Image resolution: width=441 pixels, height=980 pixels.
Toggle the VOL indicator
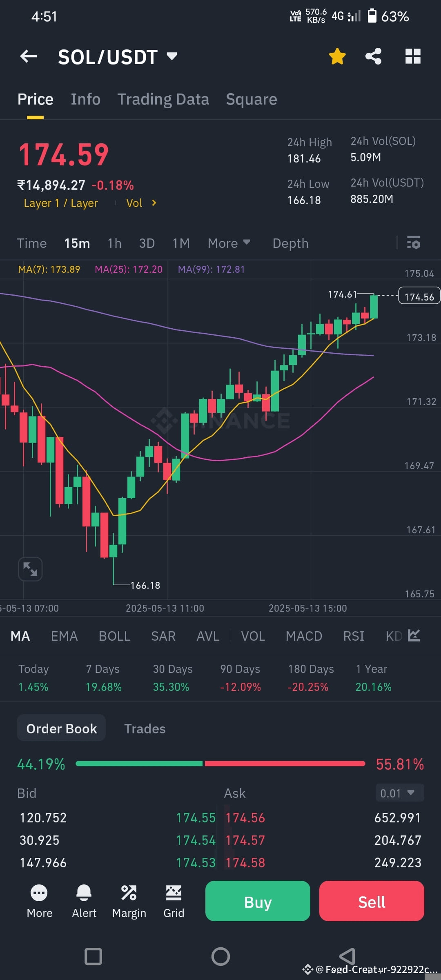tap(253, 636)
